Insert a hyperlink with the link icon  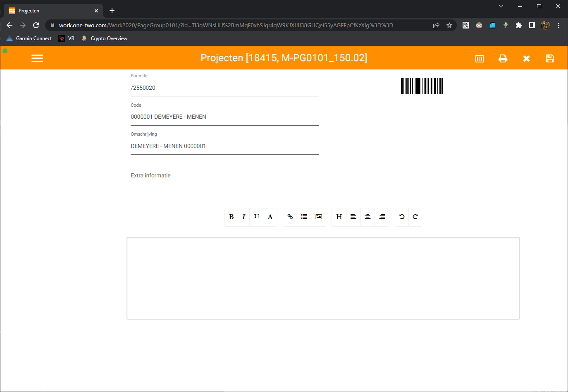(x=290, y=217)
